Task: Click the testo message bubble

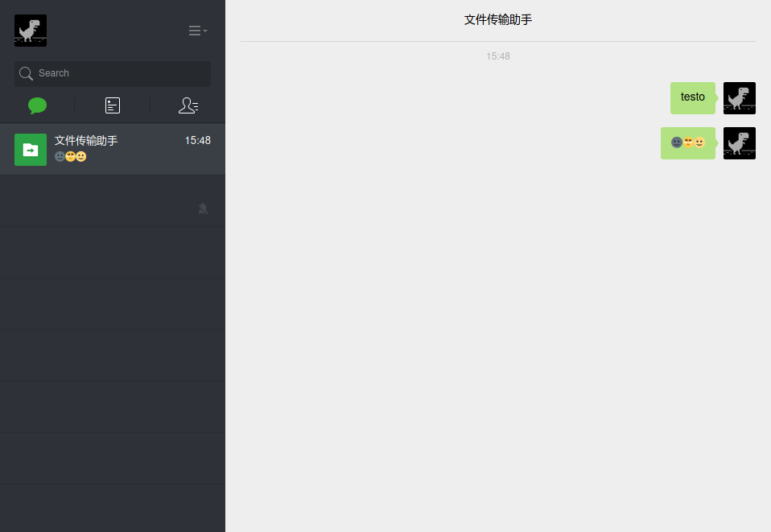Action: pos(692,97)
